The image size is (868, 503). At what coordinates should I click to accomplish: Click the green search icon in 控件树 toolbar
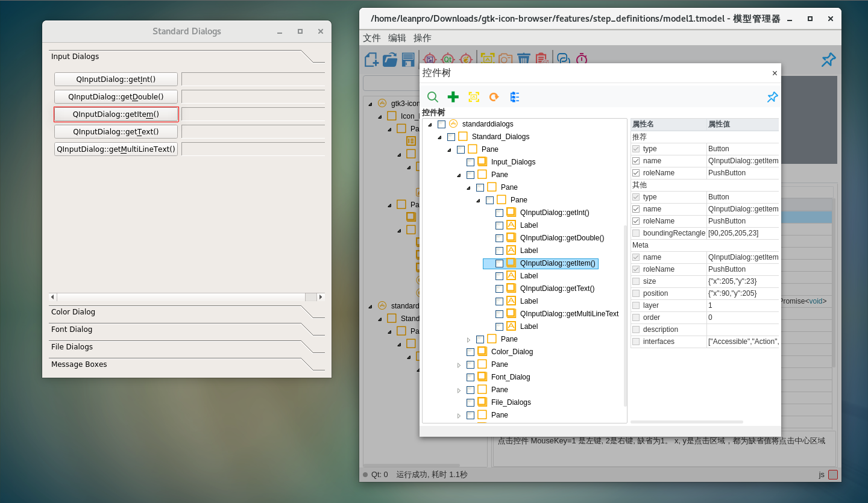tap(432, 97)
